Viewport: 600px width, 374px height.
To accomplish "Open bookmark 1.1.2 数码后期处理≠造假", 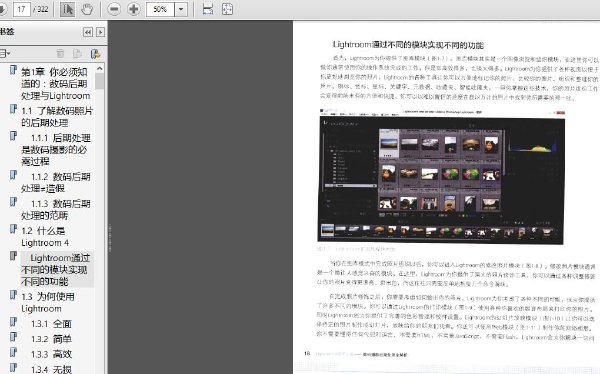I will pos(55,183).
